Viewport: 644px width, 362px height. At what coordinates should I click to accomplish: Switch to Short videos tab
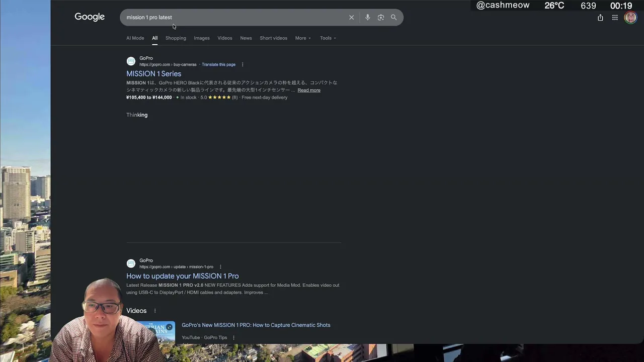(x=274, y=38)
